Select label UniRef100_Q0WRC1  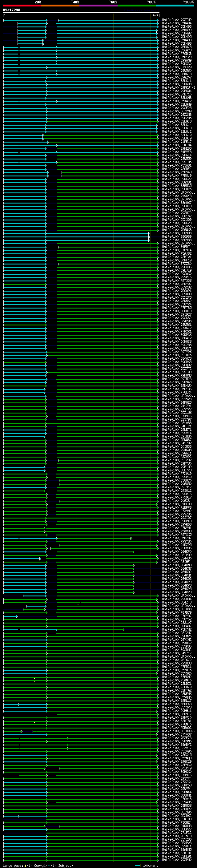point(177,349)
